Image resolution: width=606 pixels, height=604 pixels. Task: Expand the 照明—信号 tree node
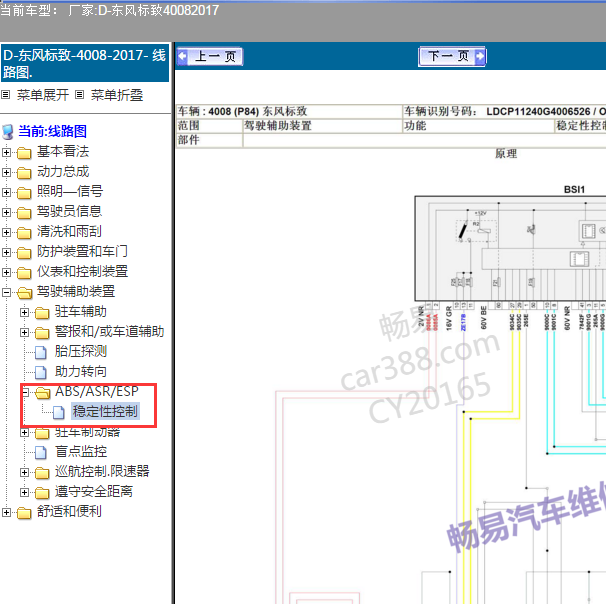pyautogui.click(x=6, y=192)
